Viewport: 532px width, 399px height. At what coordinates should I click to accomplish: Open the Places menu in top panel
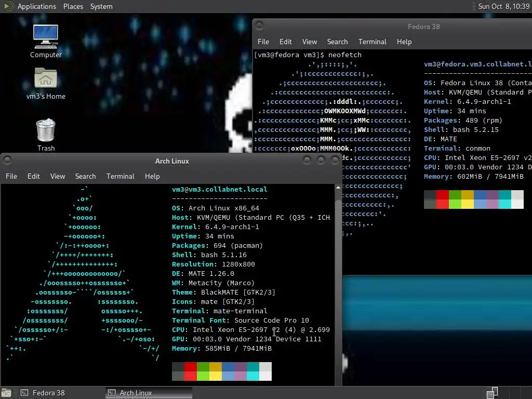[73, 6]
